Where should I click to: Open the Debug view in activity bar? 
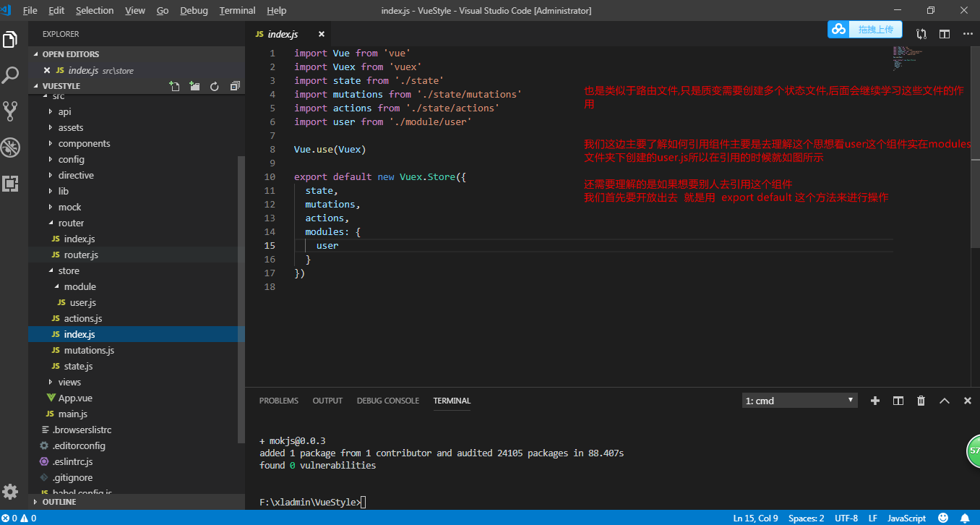click(x=10, y=148)
